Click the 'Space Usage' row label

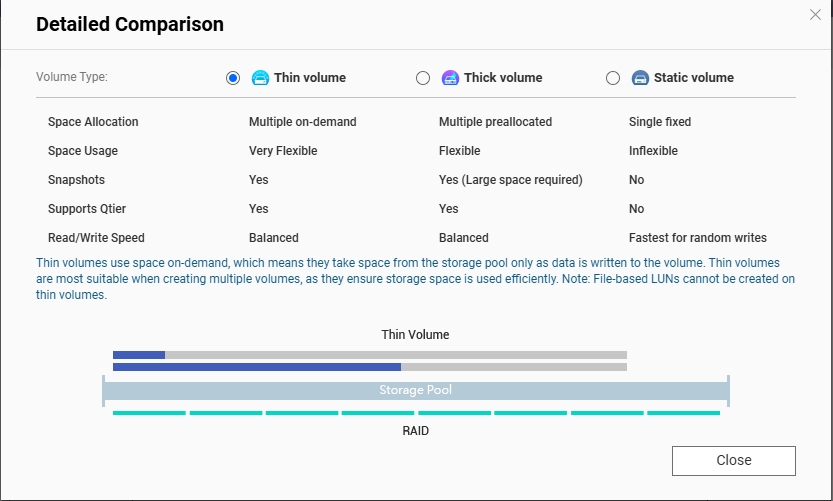[x=83, y=151]
